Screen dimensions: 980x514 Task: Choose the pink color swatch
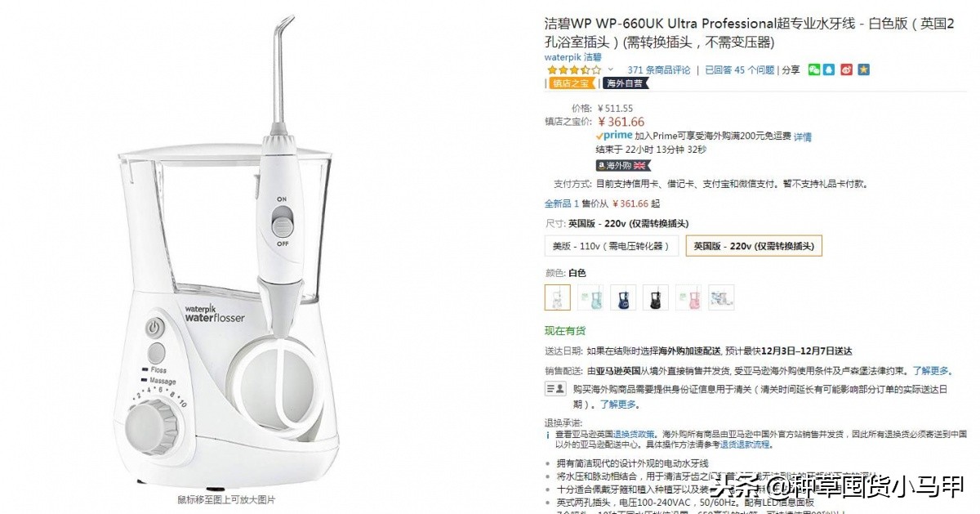pyautogui.click(x=688, y=297)
